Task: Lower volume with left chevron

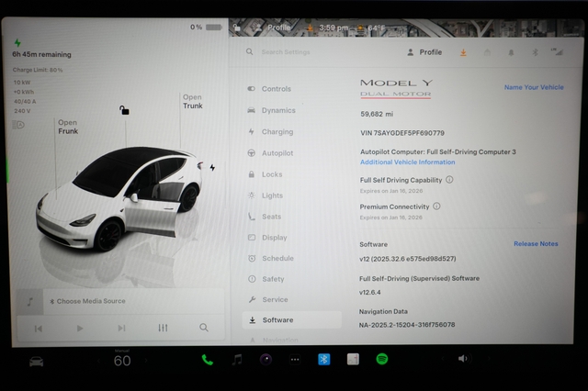Action: click(442, 359)
